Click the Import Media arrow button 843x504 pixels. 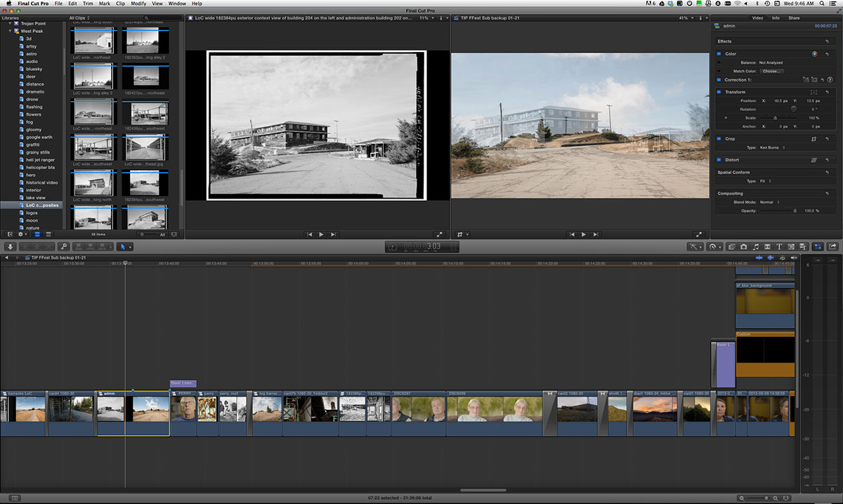point(10,247)
